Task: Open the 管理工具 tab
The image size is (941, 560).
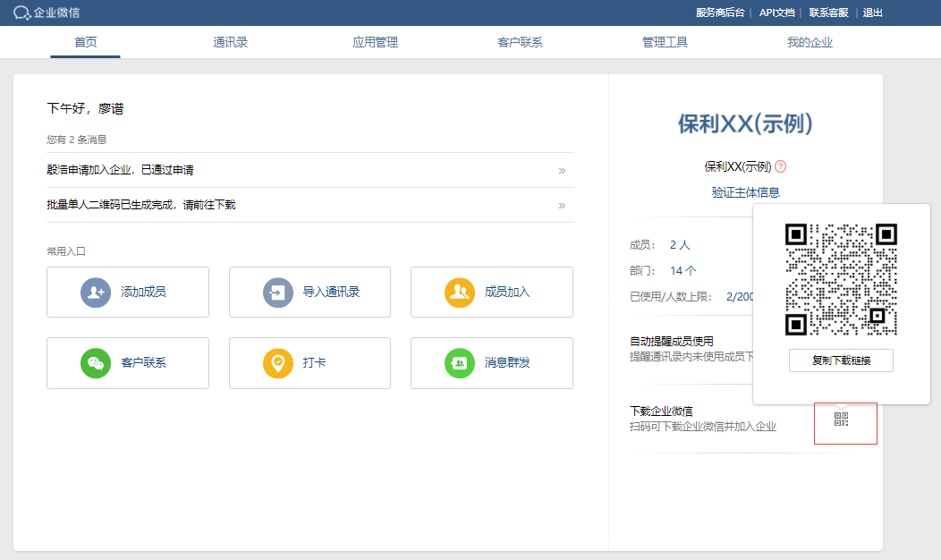Action: [665, 42]
